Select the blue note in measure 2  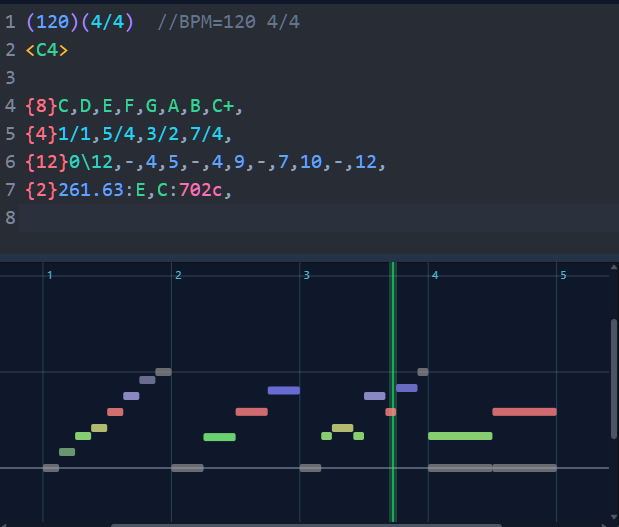(x=283, y=390)
